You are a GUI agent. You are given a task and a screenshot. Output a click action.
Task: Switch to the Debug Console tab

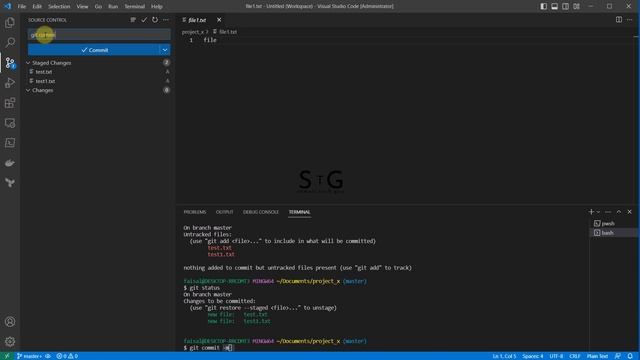tap(261, 212)
